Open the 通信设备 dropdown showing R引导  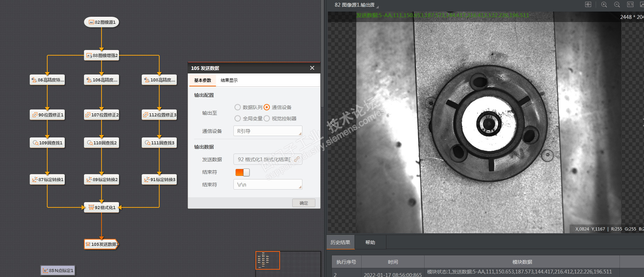(268, 131)
